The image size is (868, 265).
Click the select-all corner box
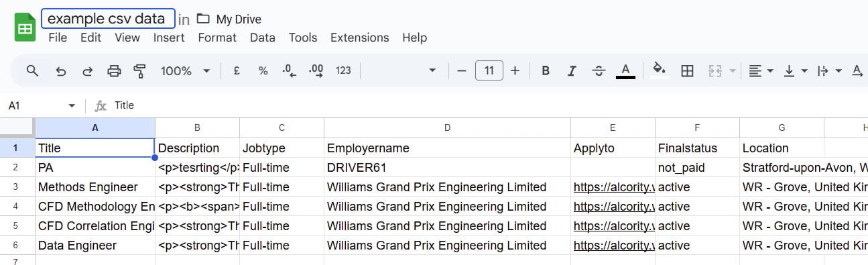click(17, 127)
